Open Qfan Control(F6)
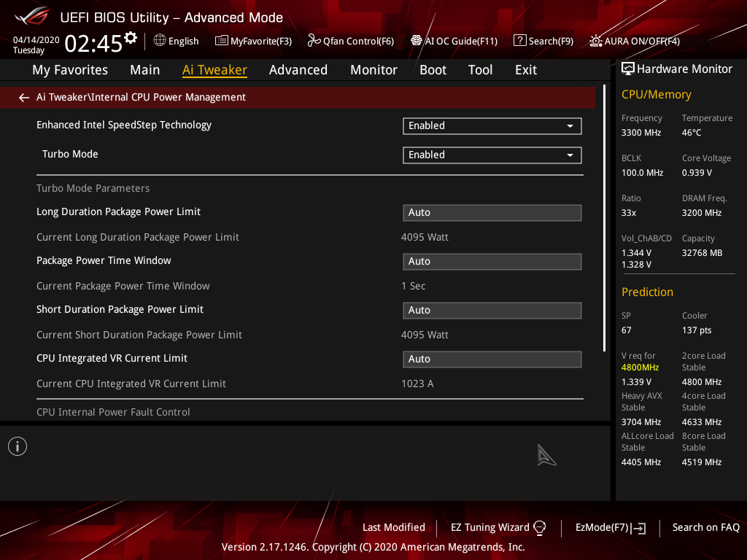The height and width of the screenshot is (560, 747). pos(351,41)
